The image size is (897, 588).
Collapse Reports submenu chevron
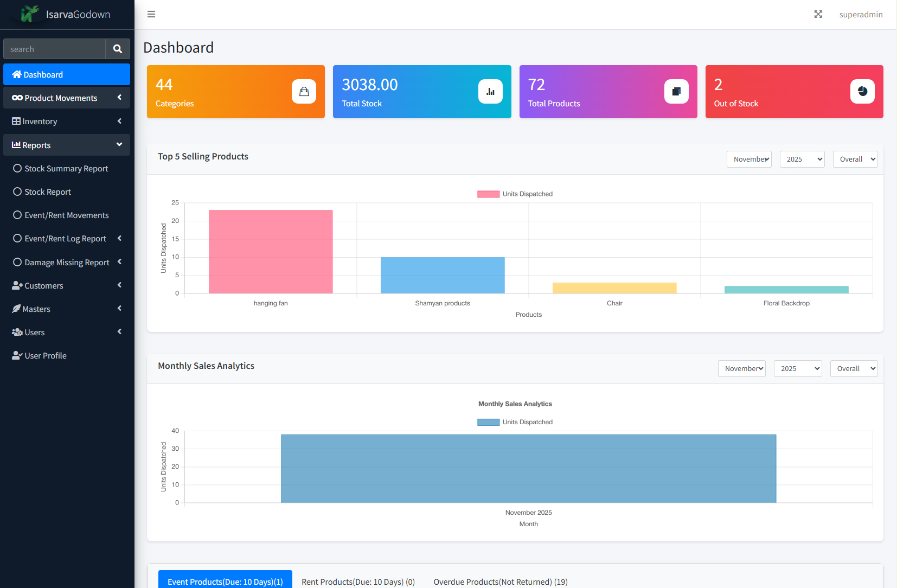coord(119,144)
